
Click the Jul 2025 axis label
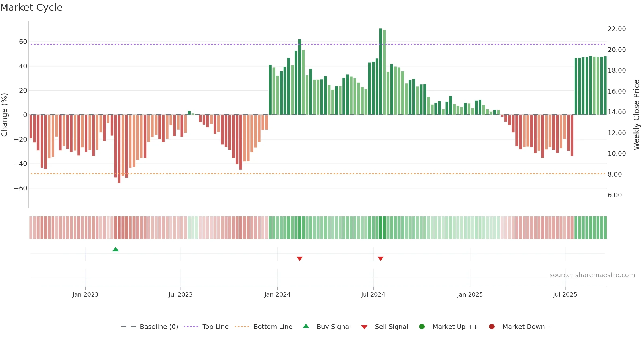(565, 295)
